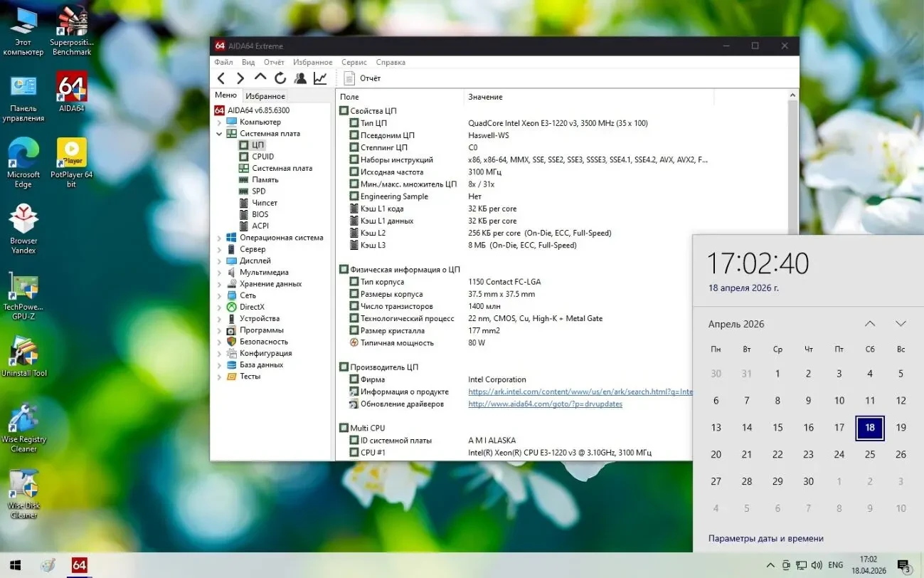Viewport: 924px width, 578px height.
Task: Open Superposition Benchmark desktop icon
Action: point(72,31)
